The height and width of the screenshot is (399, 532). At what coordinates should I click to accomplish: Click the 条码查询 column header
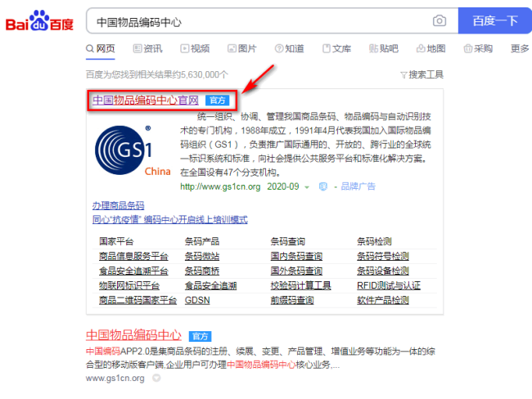(x=288, y=241)
